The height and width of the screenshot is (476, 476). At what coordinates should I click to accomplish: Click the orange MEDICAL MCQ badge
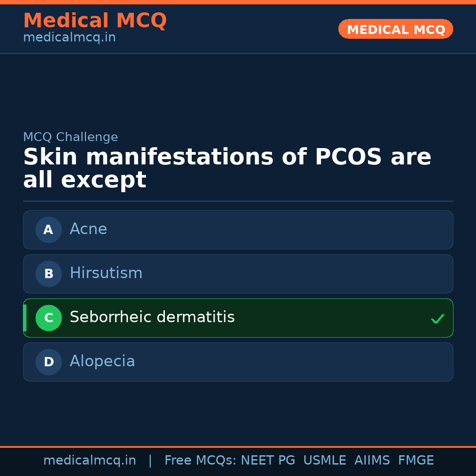tap(395, 29)
